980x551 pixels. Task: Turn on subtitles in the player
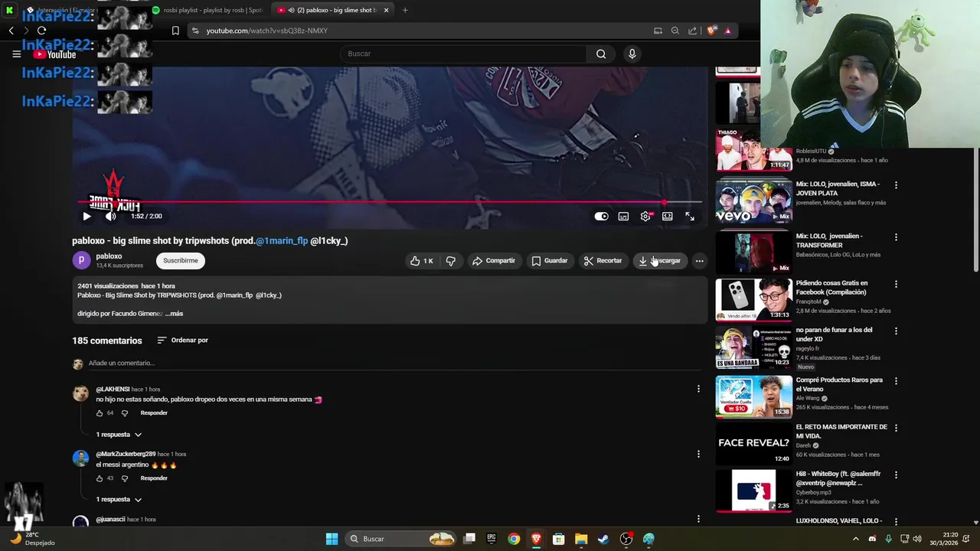(623, 217)
